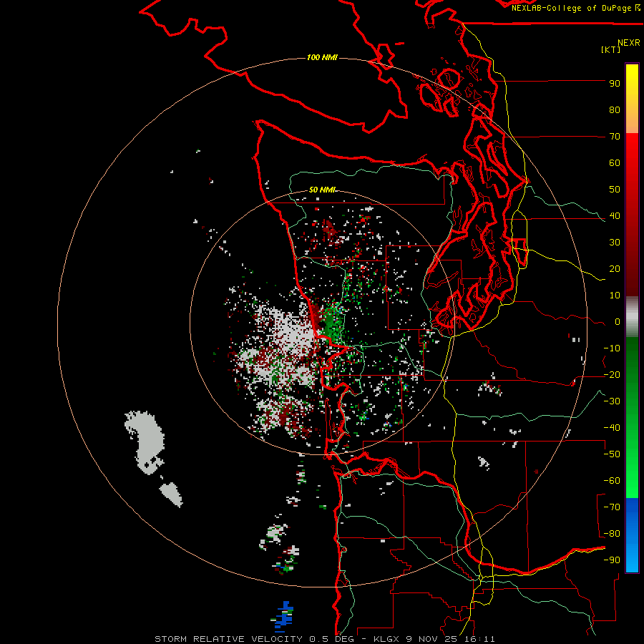Click the blue echo cluster near the bottom caption

coord(283,616)
